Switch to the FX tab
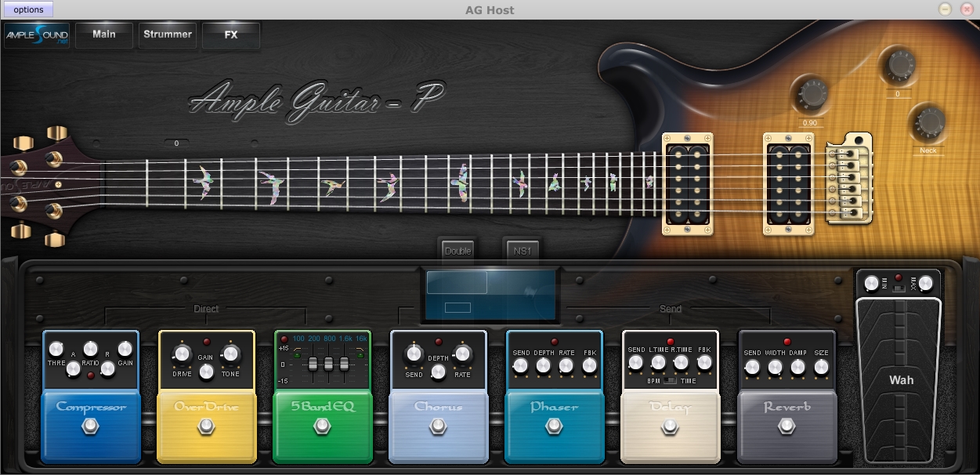Image resolution: width=980 pixels, height=475 pixels. [231, 35]
